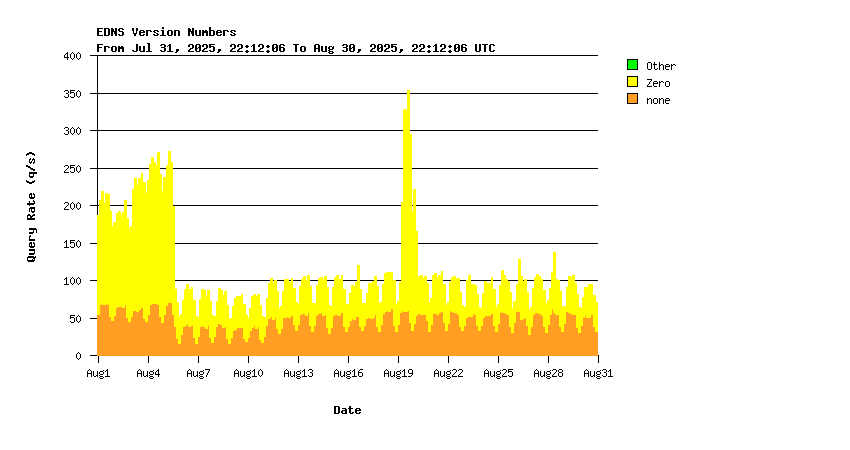The width and height of the screenshot is (850, 450).
Task: Click the 'Date' x-axis title
Action: click(x=347, y=410)
